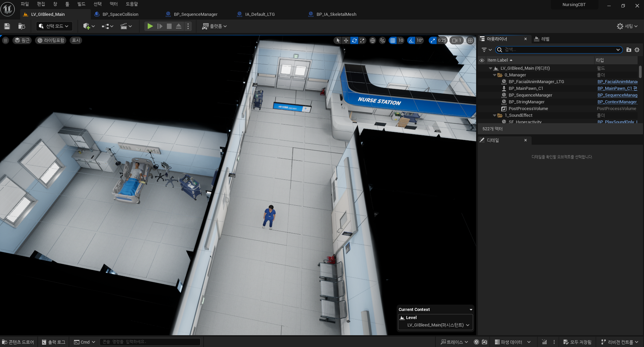
Task: Click the world coordinate system globe icon
Action: tap(372, 40)
